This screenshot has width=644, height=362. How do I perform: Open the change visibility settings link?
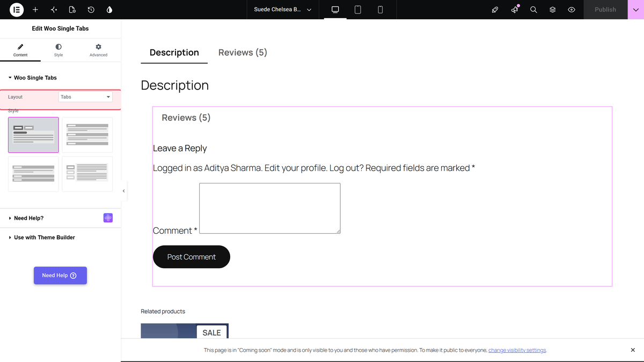click(x=517, y=350)
